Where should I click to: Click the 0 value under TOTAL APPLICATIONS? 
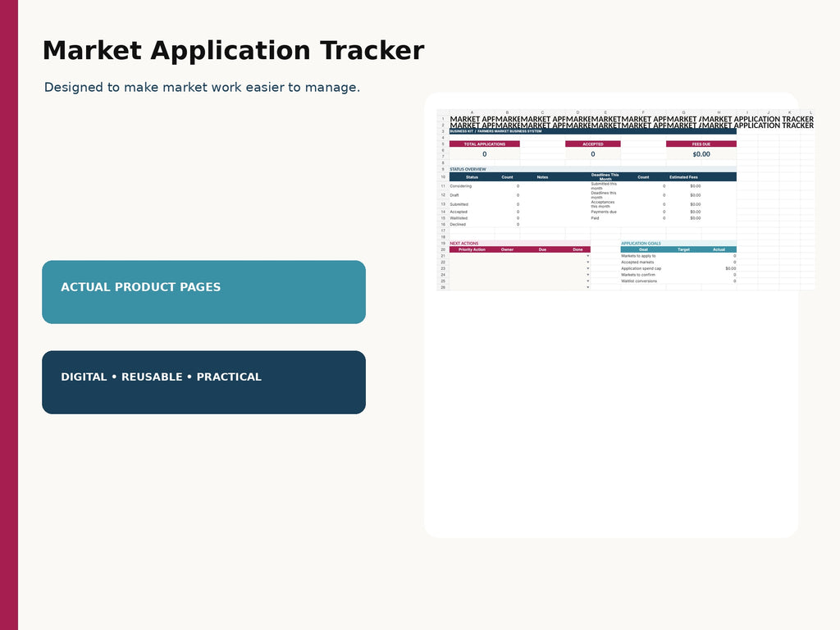tap(484, 154)
